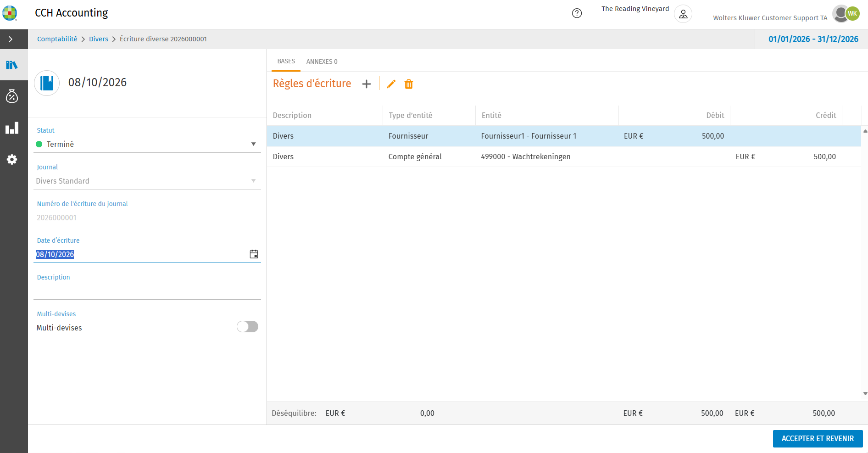
Task: Click the blue journal book icon
Action: click(x=47, y=83)
